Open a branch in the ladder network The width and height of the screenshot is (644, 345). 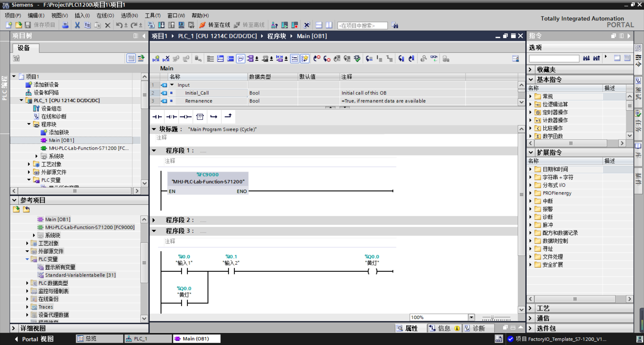(x=214, y=117)
